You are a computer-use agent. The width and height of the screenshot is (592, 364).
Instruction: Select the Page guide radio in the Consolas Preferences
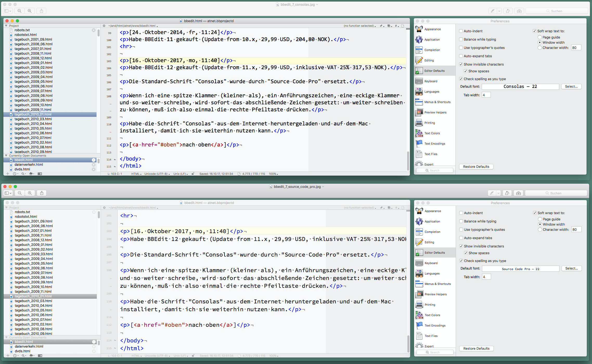pos(540,37)
